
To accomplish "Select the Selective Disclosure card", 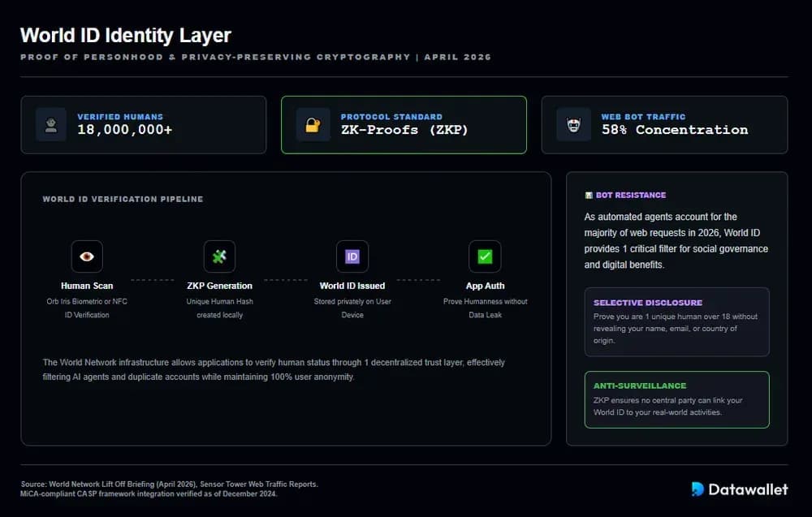I will pos(676,321).
